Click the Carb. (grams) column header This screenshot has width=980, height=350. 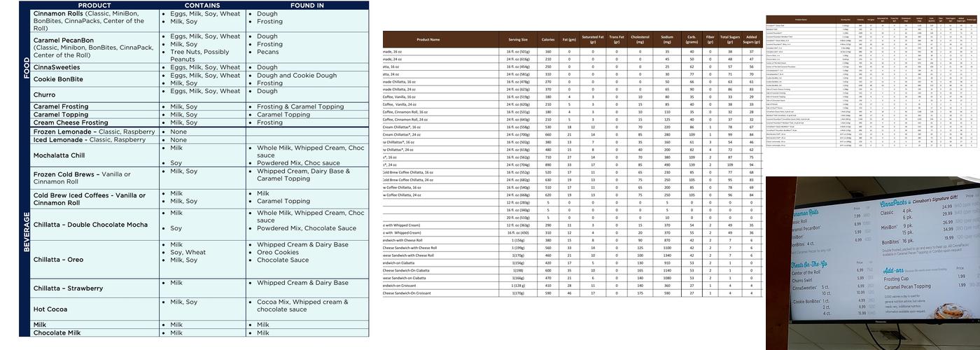click(x=692, y=40)
